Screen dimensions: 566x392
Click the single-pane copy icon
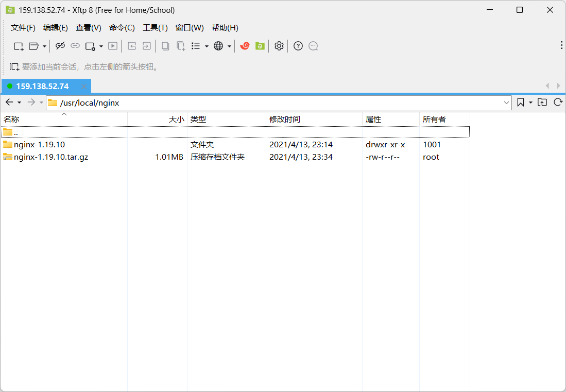[x=165, y=46]
